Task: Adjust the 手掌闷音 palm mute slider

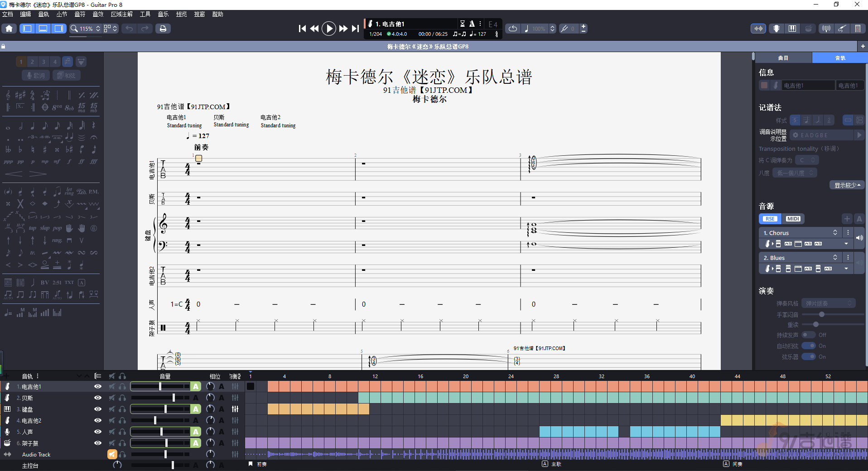Action: (833, 314)
